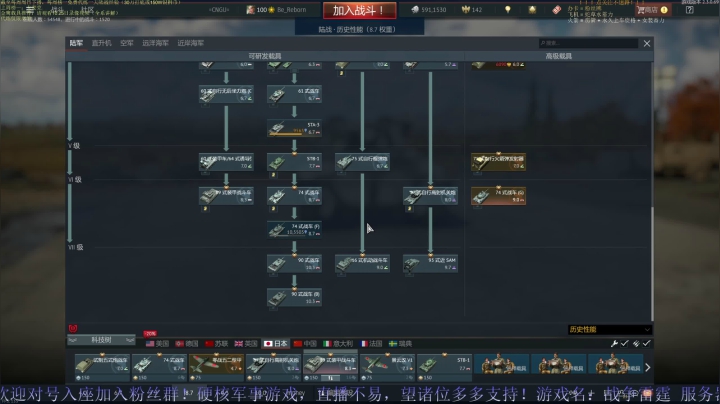Click the 社区 community menu item
The image size is (720, 404).
coord(87,9)
